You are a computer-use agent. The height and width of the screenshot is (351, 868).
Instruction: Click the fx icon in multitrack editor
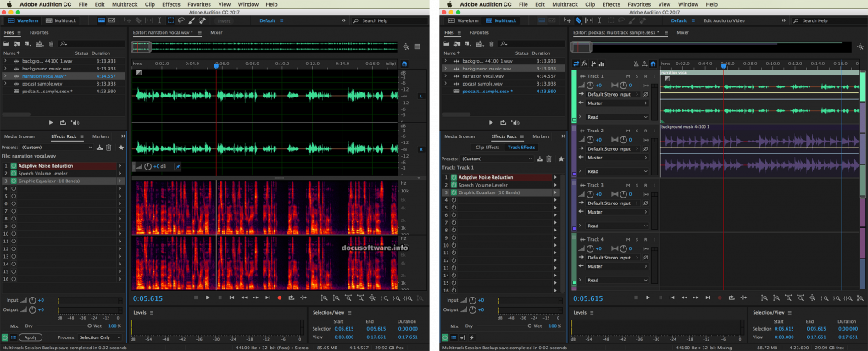click(585, 64)
